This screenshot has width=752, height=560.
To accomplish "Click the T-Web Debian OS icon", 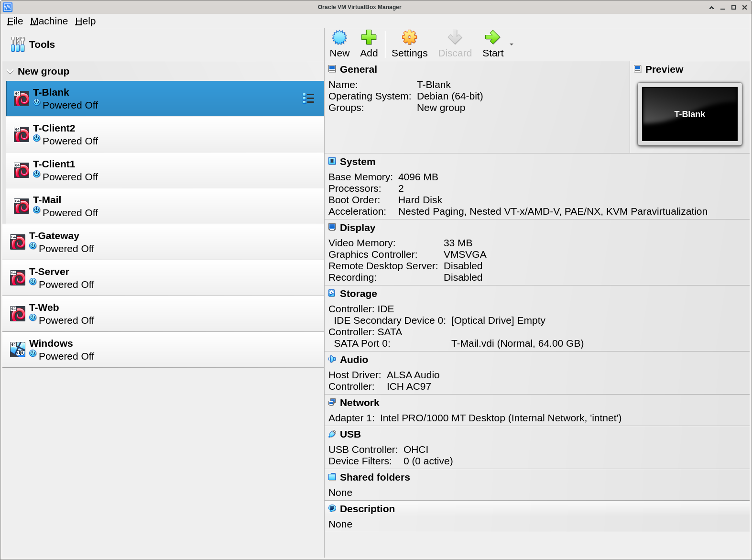I will [x=18, y=314].
